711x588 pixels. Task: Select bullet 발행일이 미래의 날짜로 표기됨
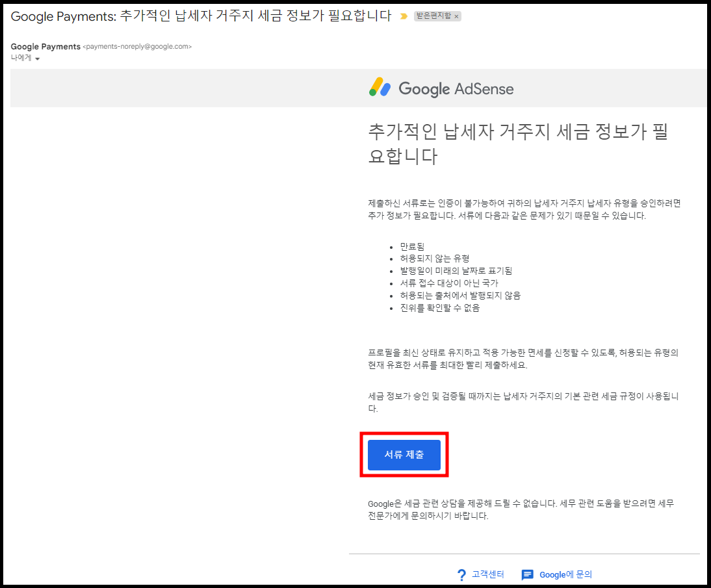(x=456, y=271)
